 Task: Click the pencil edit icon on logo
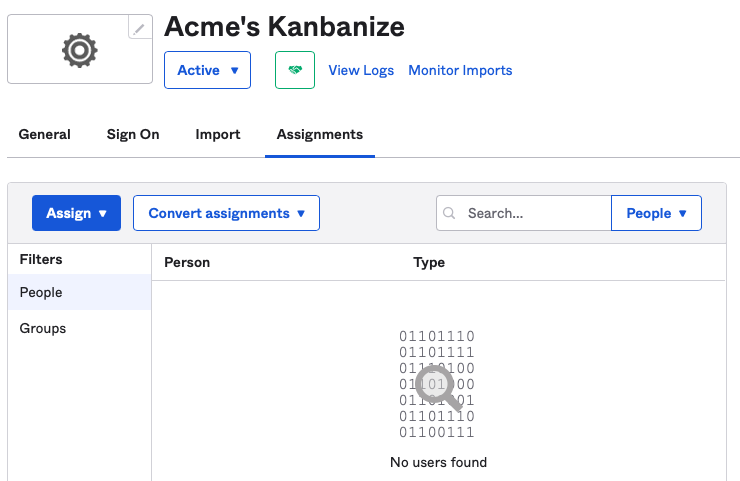[x=141, y=29]
